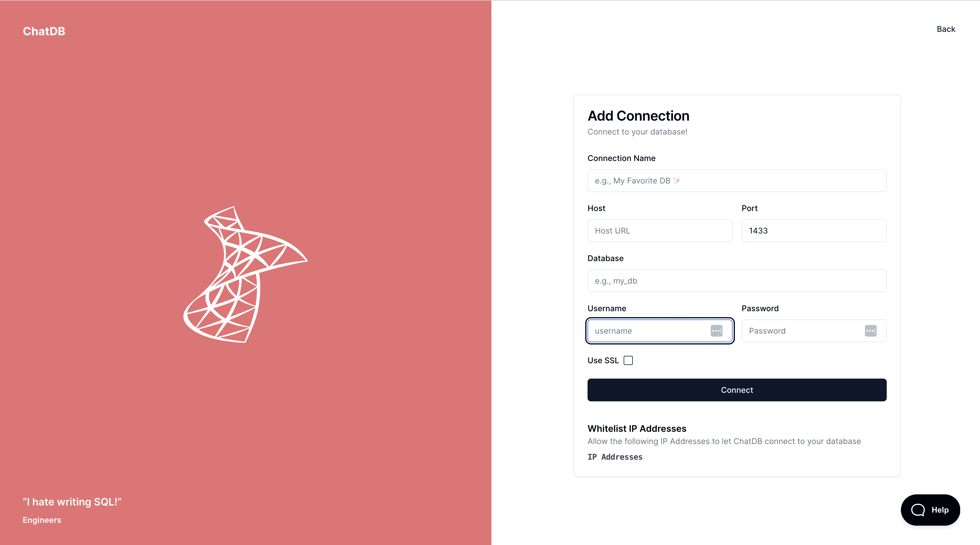980x545 pixels.
Task: Select the Port field showing 1433
Action: pyautogui.click(x=814, y=231)
